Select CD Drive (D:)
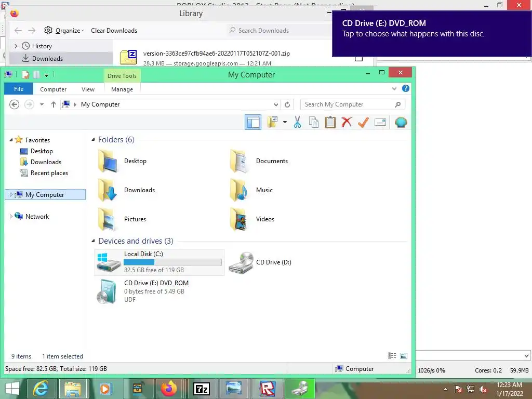 (x=260, y=262)
